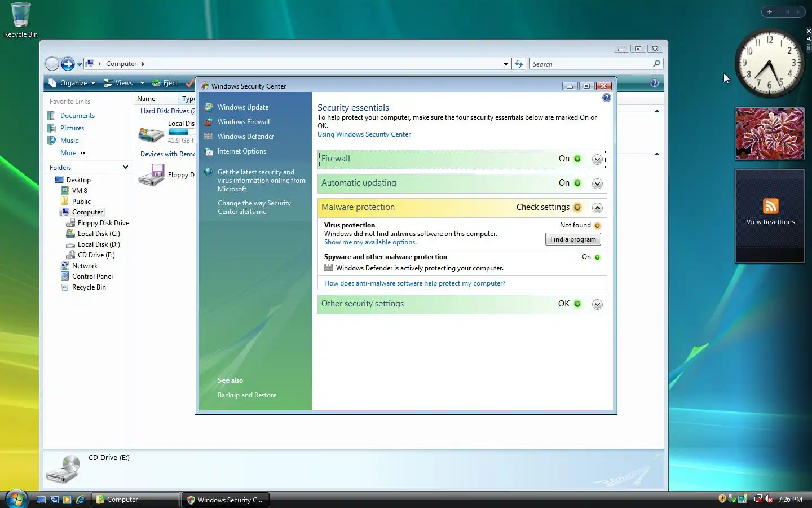Image resolution: width=812 pixels, height=508 pixels.
Task: Select Local Disk (C:) in folder tree
Action: [x=99, y=234]
